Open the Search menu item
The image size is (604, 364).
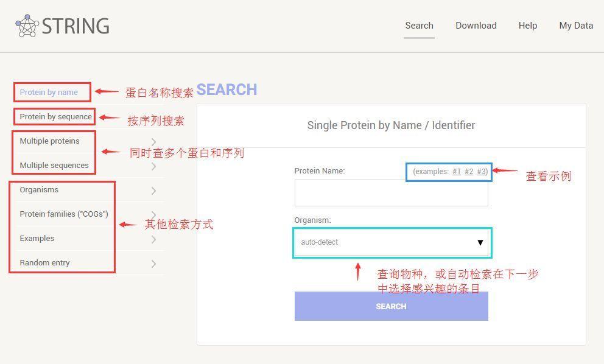point(419,26)
